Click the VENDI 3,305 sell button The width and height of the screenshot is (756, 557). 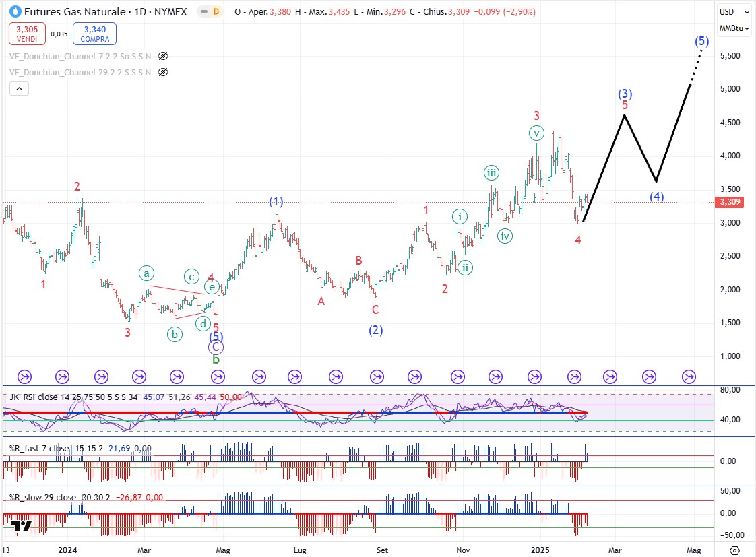27,33
